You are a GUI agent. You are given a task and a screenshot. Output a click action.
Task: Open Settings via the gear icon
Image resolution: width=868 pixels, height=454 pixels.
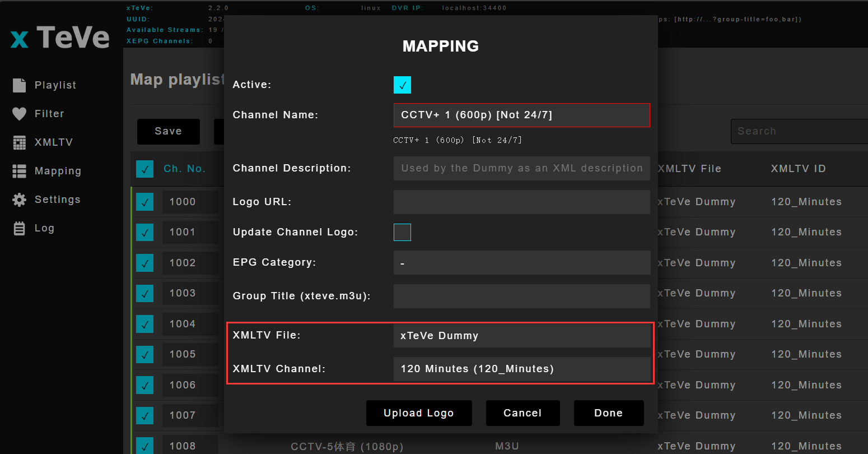coord(20,199)
